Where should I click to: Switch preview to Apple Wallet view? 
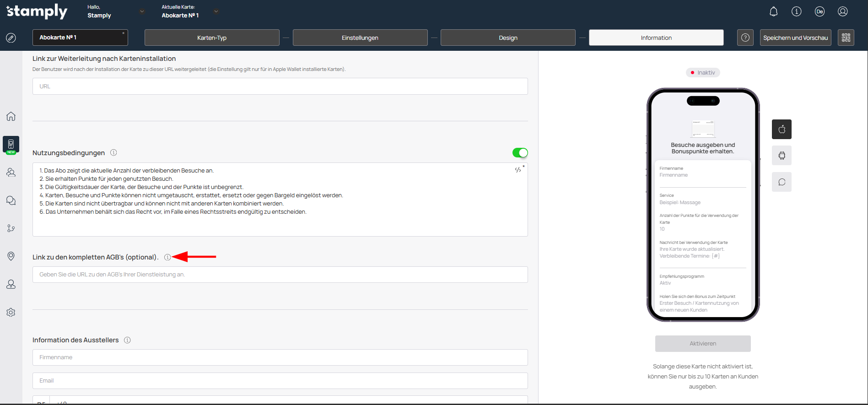point(782,130)
